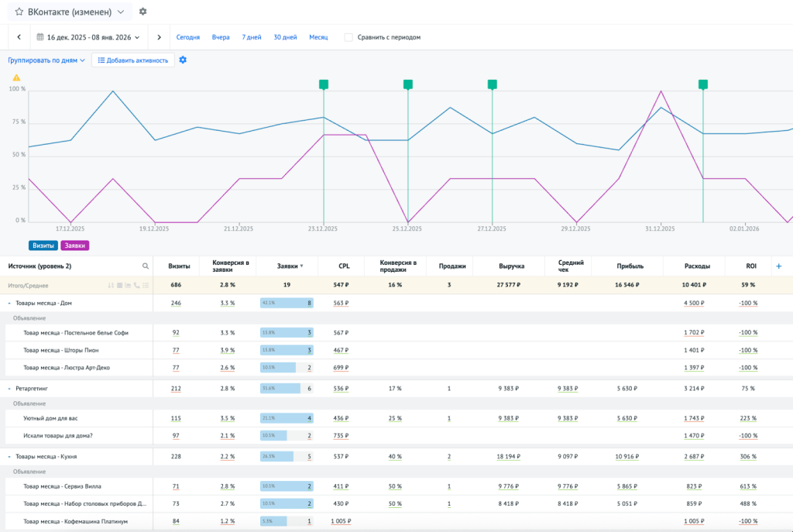Collapse the Товары месяца - Дом group

point(9,304)
